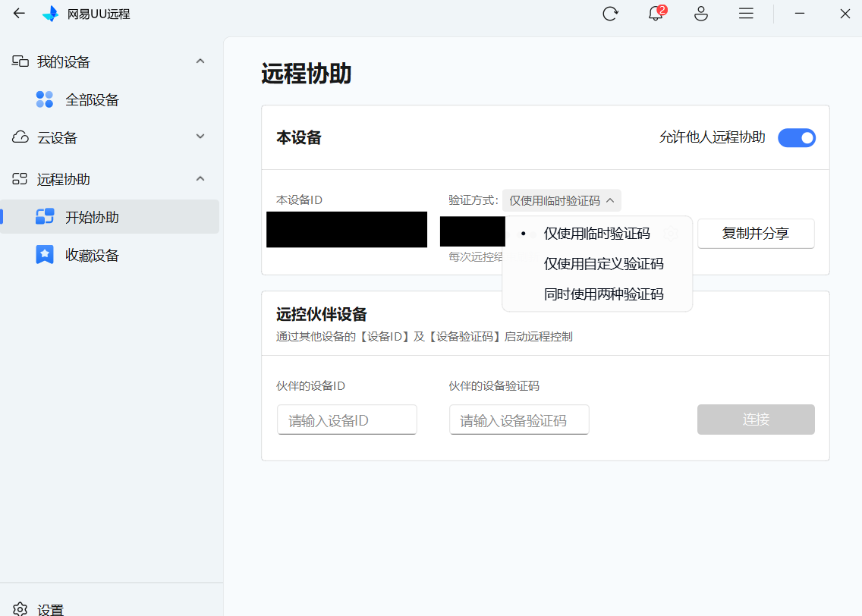The height and width of the screenshot is (616, 862).
Task: Click the 远程协助 page heading
Action: [x=307, y=74]
